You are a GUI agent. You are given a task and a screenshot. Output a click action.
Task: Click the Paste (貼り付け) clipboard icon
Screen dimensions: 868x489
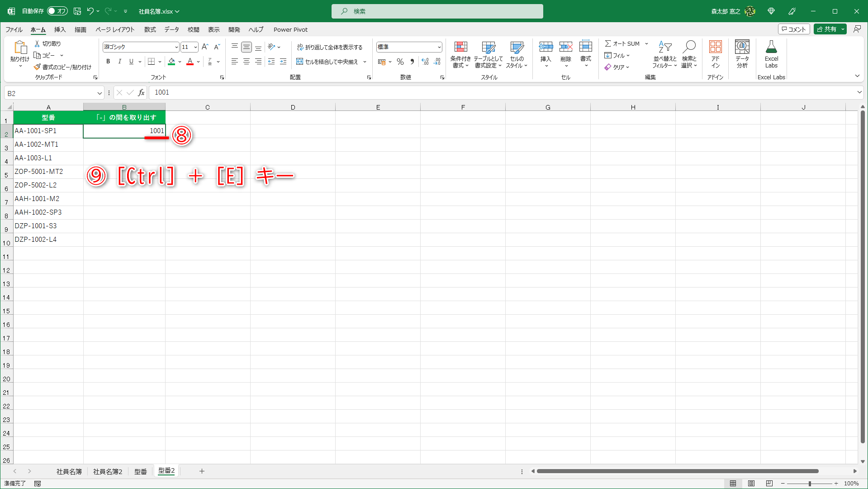20,47
